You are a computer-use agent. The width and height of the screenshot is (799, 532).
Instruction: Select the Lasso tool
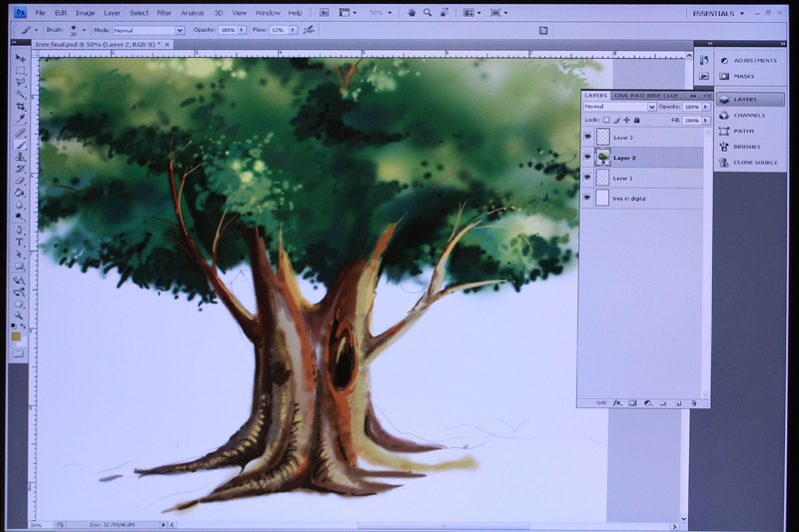(x=20, y=82)
